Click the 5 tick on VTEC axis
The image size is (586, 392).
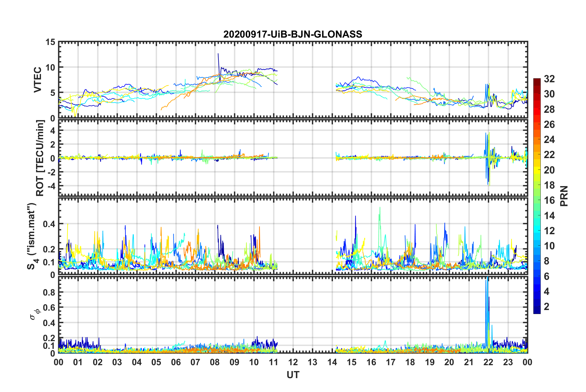point(53,93)
